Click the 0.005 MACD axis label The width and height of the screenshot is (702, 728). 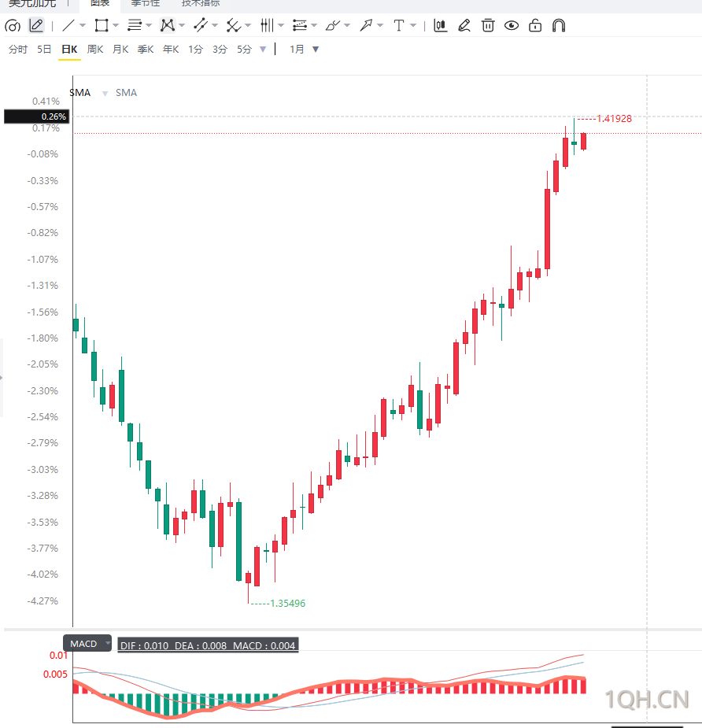(55, 674)
